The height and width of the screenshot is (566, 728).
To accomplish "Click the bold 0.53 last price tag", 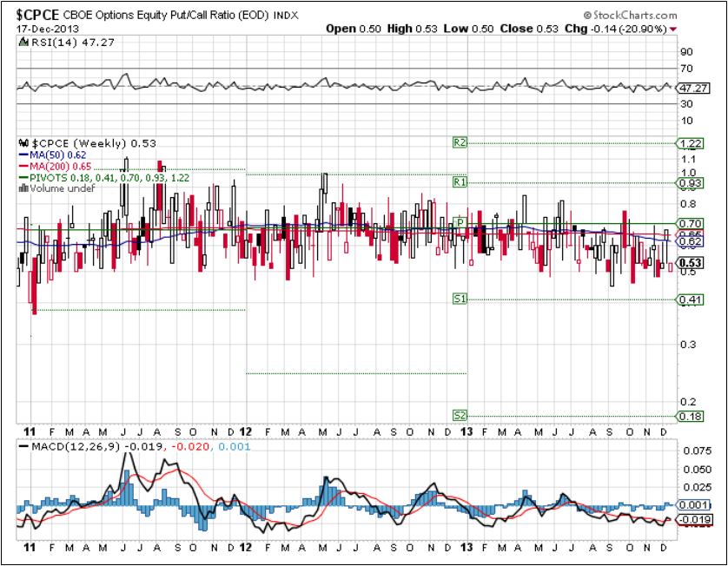I will 691,263.
